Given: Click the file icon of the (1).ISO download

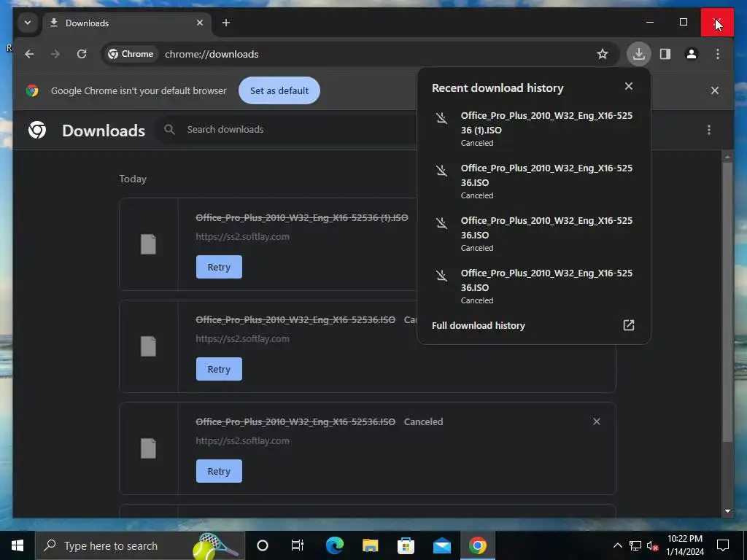Looking at the screenshot, I should point(148,244).
